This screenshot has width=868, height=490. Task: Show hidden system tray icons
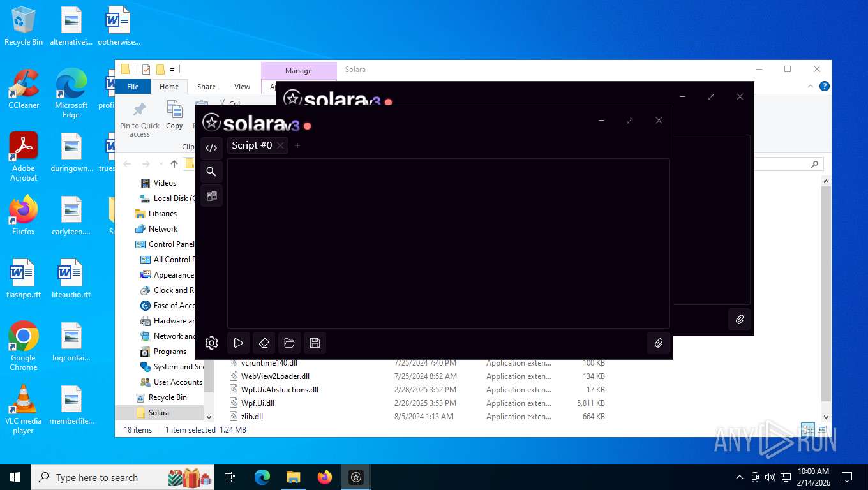coord(740,477)
